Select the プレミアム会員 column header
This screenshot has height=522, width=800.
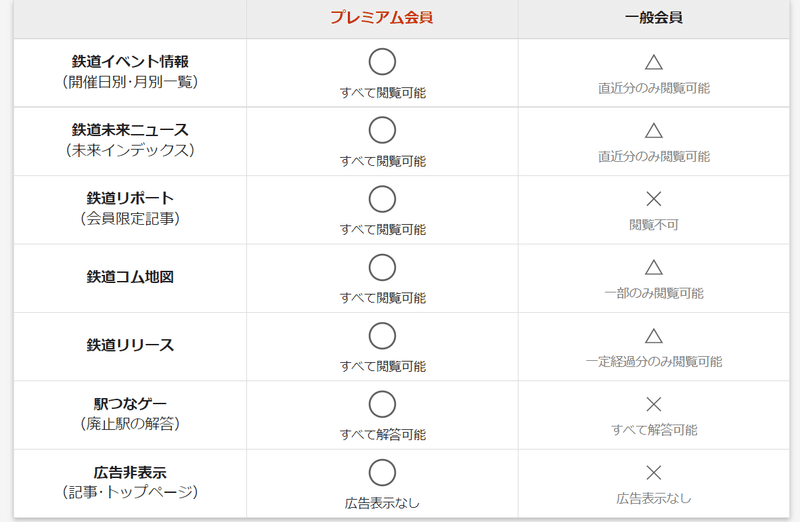point(382,17)
